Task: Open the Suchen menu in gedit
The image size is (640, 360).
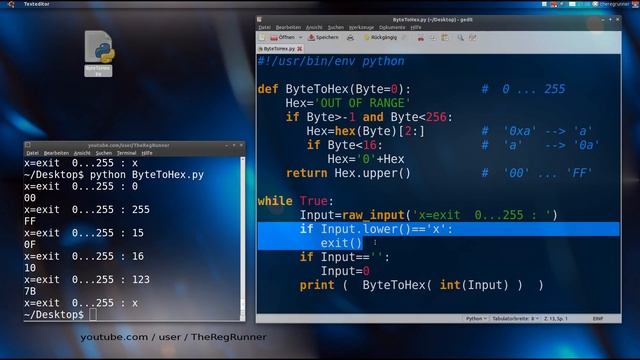Action: click(336, 27)
